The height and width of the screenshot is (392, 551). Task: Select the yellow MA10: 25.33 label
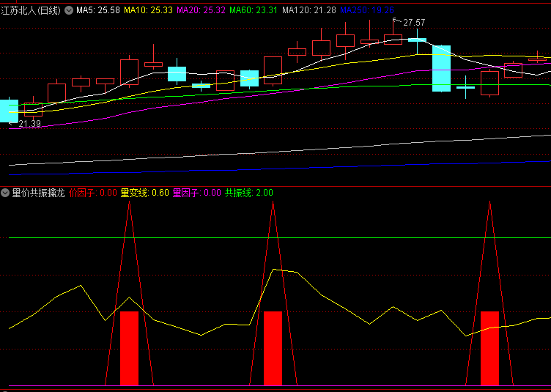(148, 10)
